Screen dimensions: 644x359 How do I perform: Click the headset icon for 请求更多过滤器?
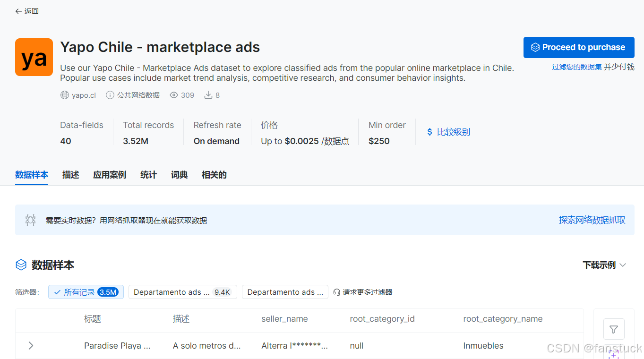(337, 292)
